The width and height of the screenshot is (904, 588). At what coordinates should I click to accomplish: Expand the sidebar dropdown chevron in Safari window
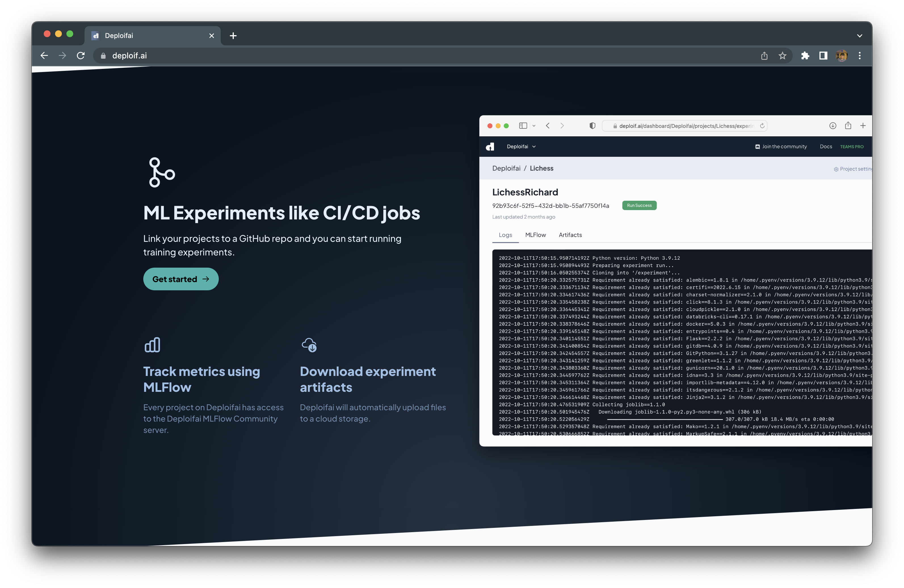point(534,126)
